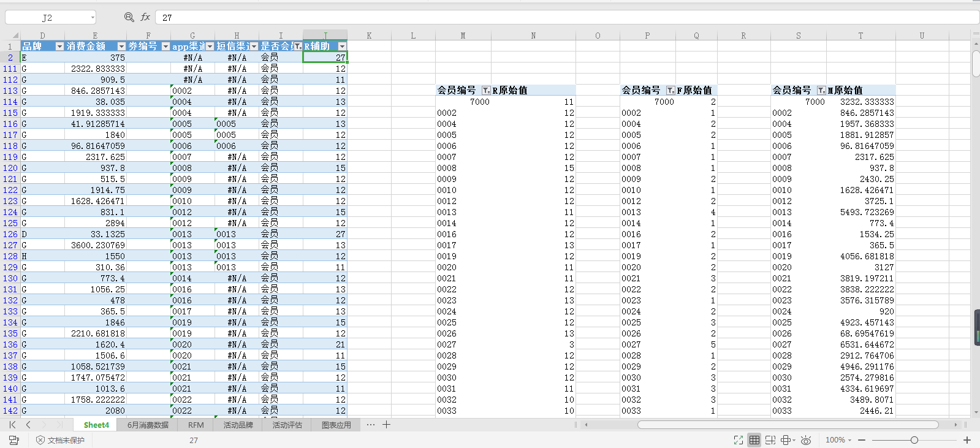Click cell 846.2857143 in column E
This screenshot has width=980, height=448.
coord(96,91)
